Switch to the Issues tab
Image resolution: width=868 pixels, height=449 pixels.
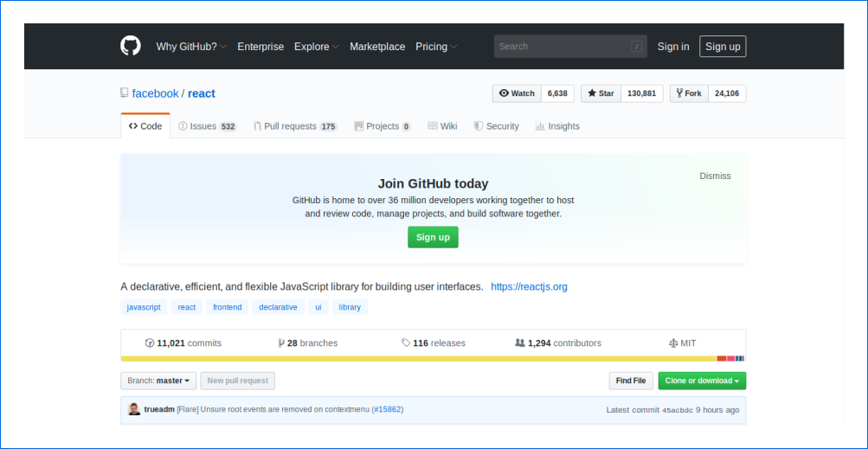click(x=207, y=126)
